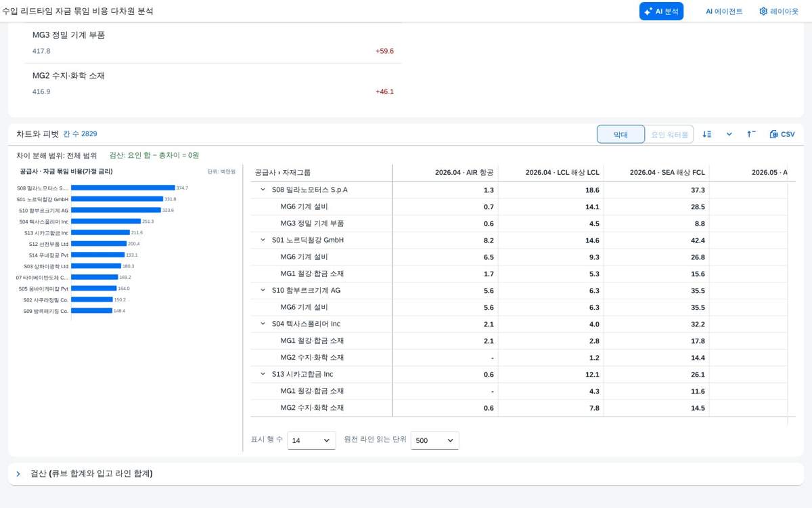Open the chevron dropdown beside the sort icon
The image size is (812, 508).
[729, 134]
